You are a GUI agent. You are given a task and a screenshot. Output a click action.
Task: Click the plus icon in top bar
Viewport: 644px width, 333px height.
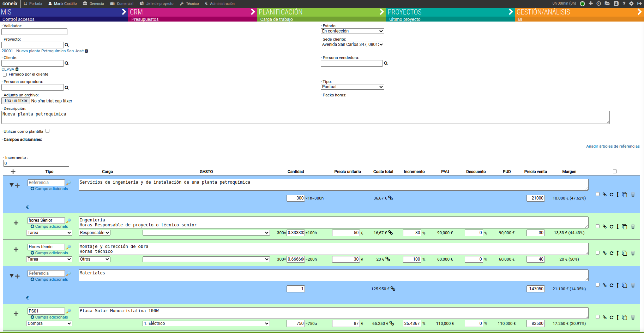pyautogui.click(x=591, y=4)
